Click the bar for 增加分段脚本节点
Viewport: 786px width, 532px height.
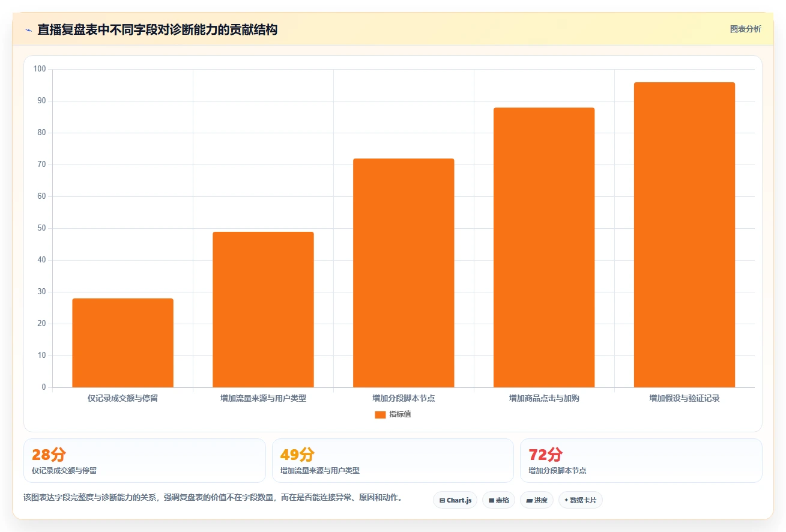404,273
